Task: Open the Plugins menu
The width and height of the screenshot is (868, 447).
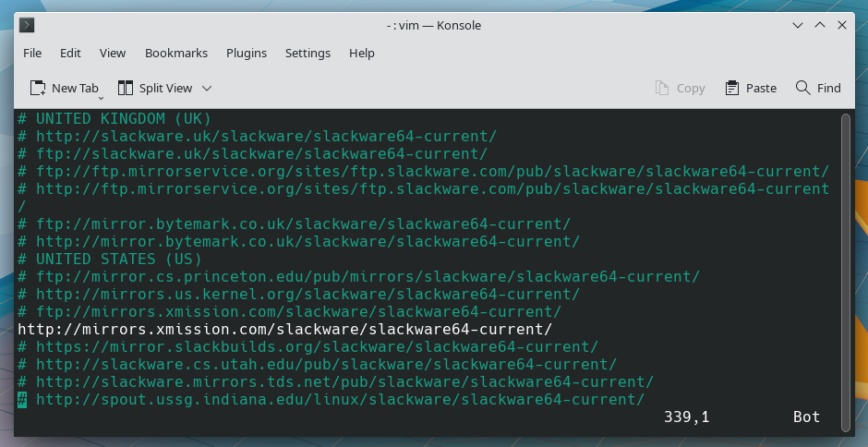Action: point(247,54)
